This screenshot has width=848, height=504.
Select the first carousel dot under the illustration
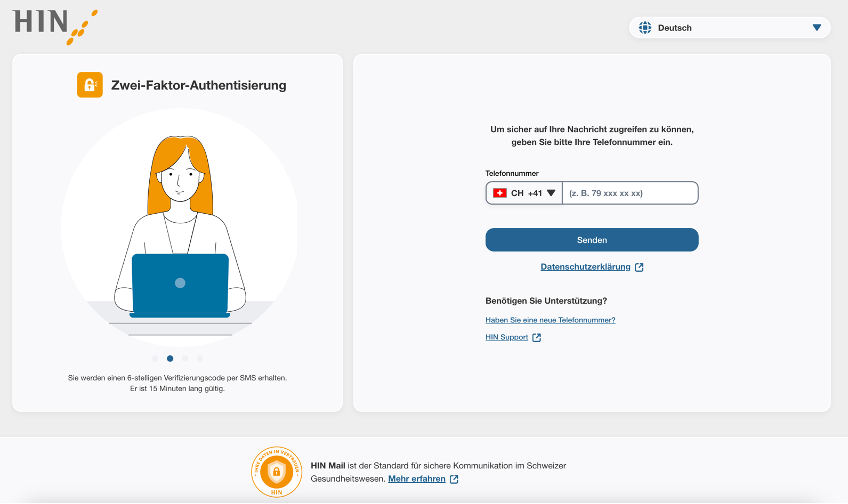click(155, 358)
